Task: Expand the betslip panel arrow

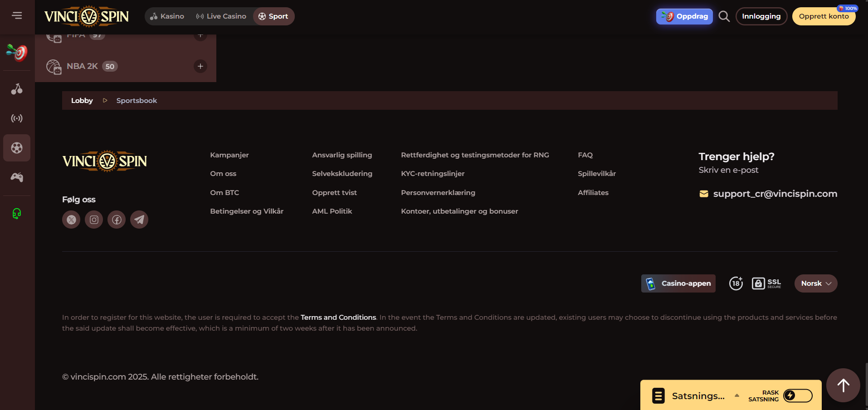Action: click(737, 395)
